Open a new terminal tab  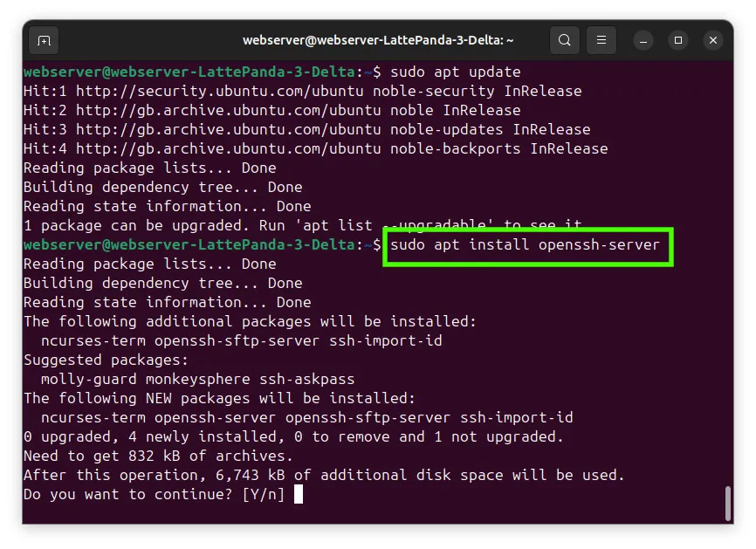(44, 40)
